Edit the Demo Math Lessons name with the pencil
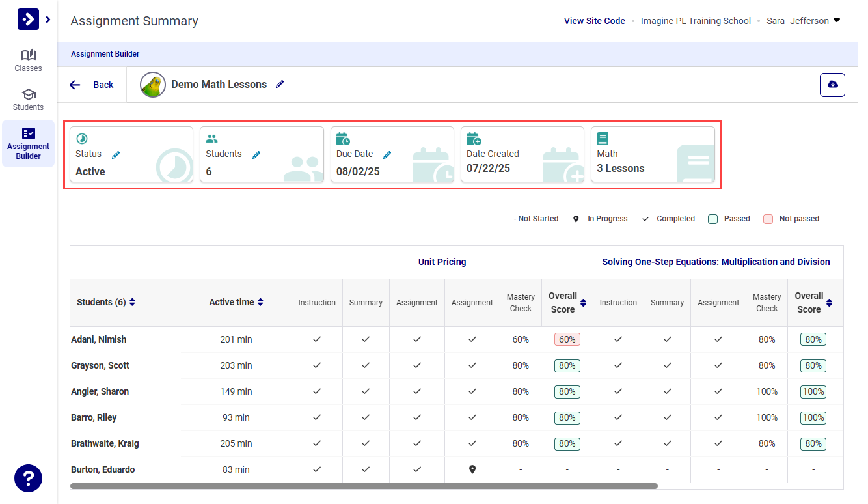 click(280, 84)
